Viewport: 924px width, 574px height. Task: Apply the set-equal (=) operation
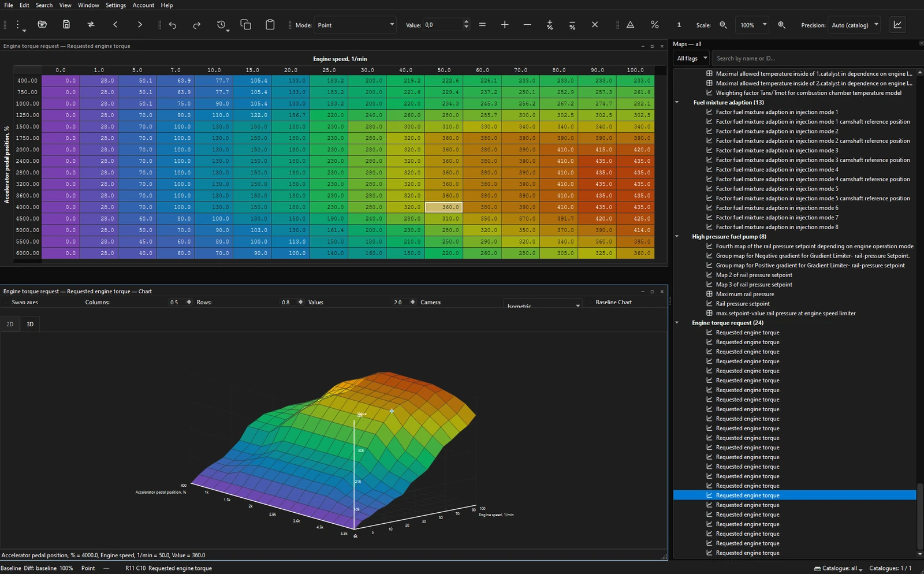(482, 25)
